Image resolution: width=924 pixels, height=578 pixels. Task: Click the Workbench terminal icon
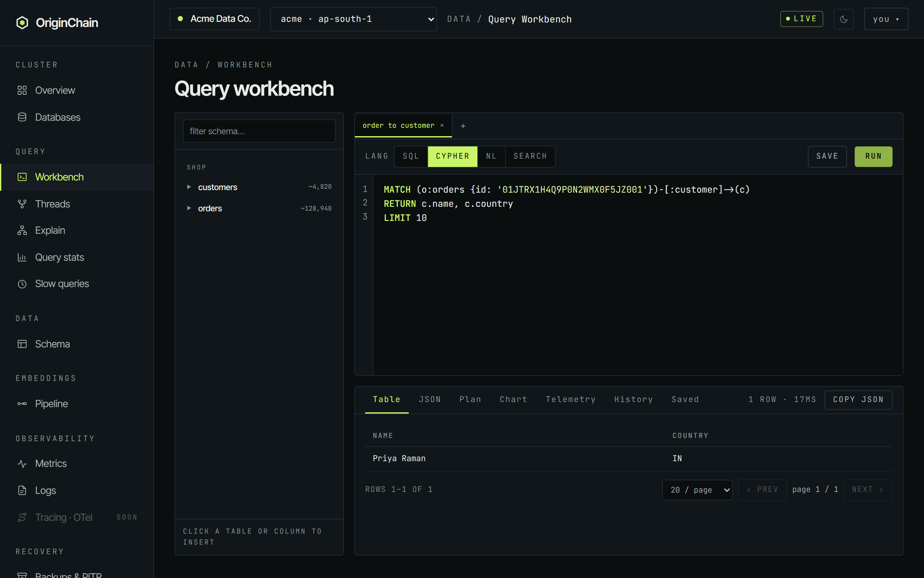click(x=22, y=177)
